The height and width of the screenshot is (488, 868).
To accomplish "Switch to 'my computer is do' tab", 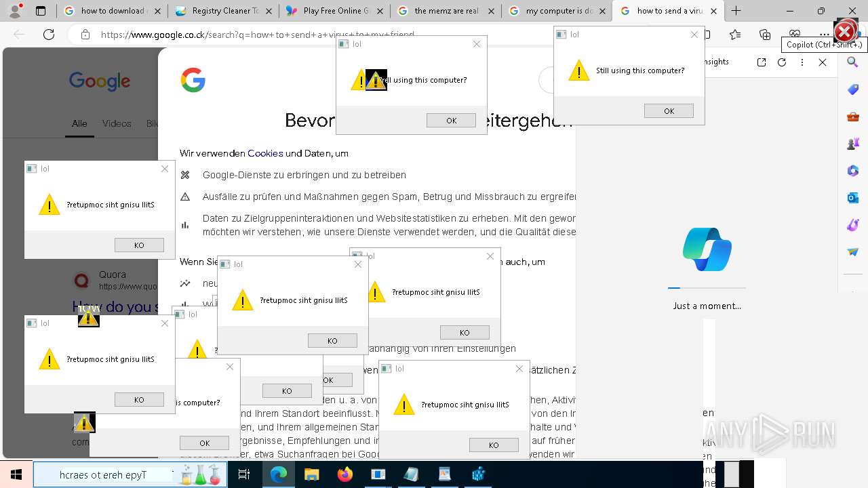I will click(556, 11).
